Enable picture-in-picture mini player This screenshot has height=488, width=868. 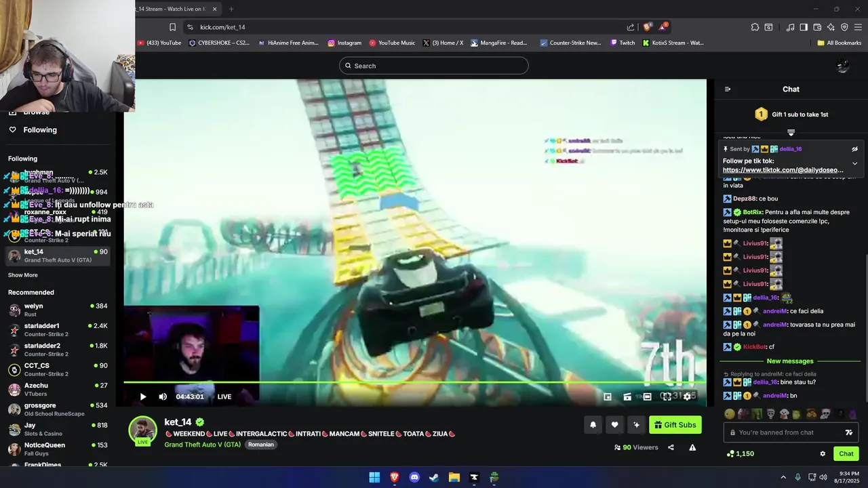[x=608, y=396]
